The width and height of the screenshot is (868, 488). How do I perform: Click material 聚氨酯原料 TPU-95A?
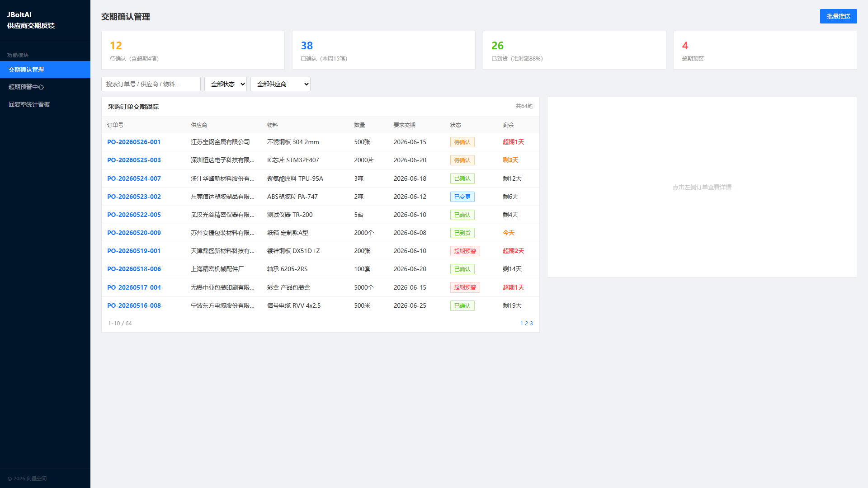coord(295,178)
